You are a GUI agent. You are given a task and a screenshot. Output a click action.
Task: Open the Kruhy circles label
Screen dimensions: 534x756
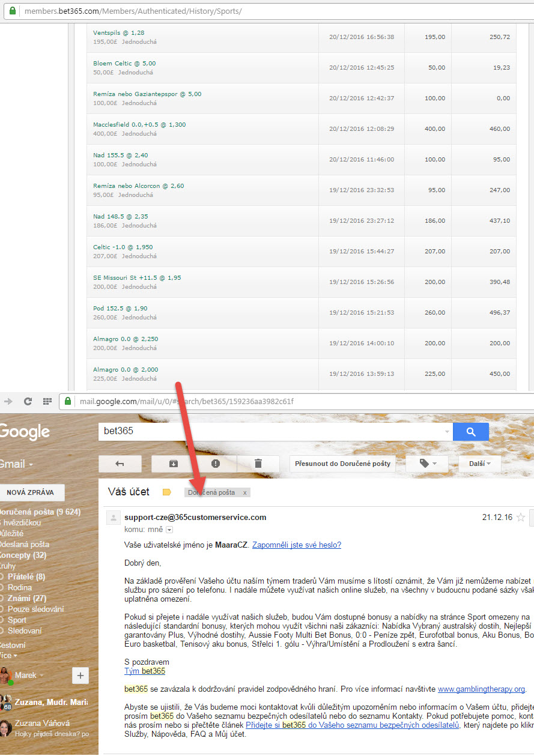coord(8,566)
